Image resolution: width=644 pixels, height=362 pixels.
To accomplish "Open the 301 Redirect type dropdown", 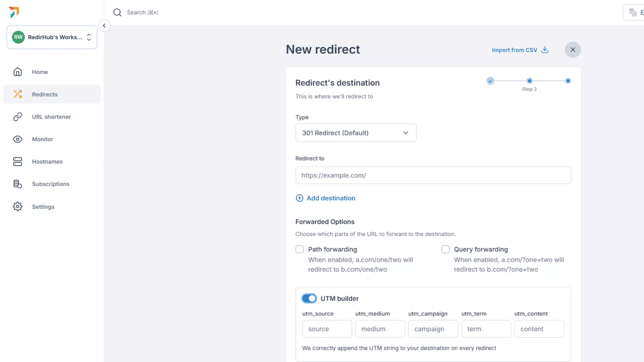I will tap(356, 133).
